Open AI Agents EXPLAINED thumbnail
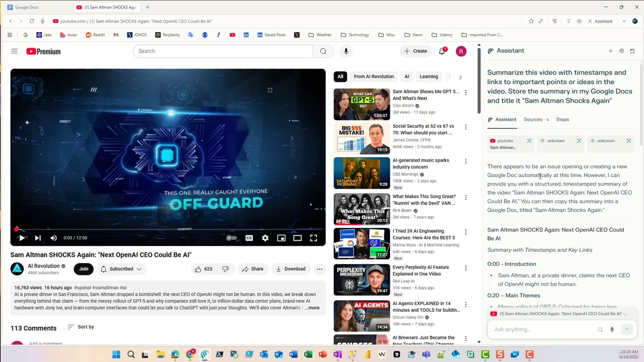Screen dimensions: 644x362 [x=362, y=316]
